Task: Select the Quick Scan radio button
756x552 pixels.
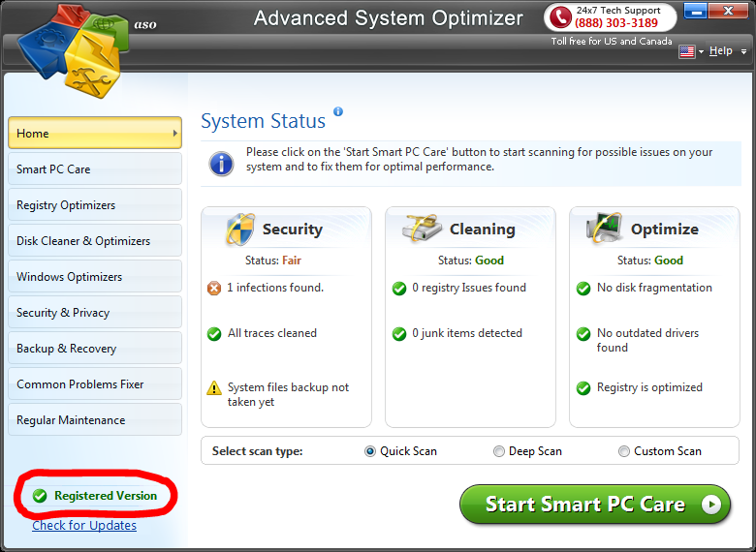Action: point(370,451)
